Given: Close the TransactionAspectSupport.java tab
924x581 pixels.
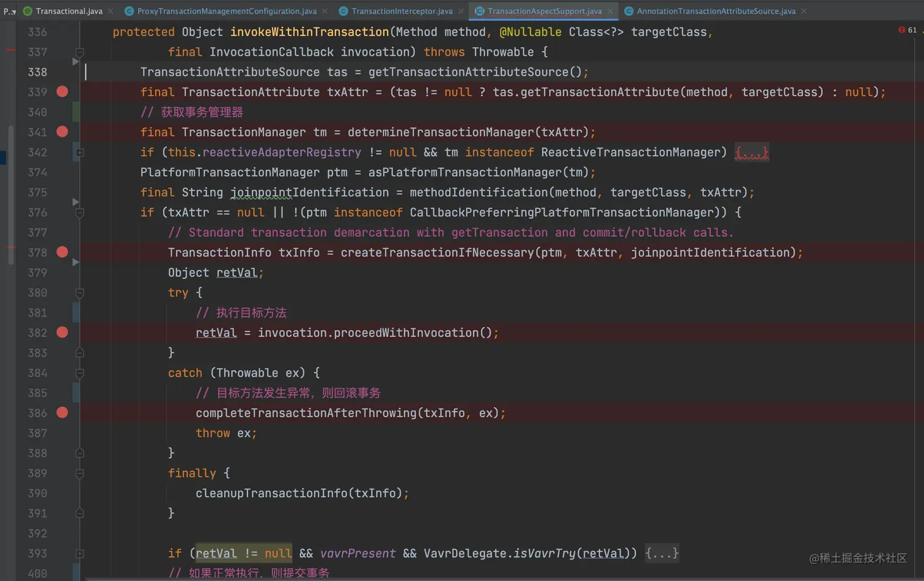Looking at the screenshot, I should click(x=610, y=11).
